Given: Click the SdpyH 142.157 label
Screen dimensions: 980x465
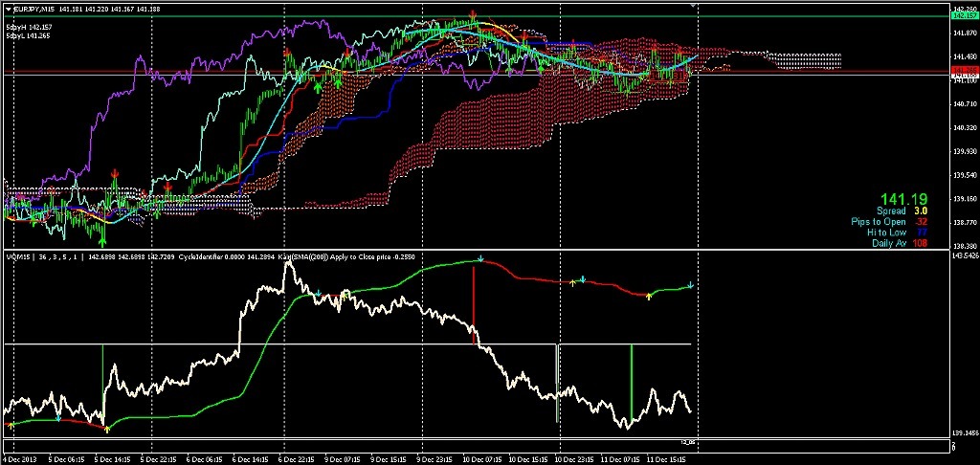Looking at the screenshot, I should coord(29,28).
